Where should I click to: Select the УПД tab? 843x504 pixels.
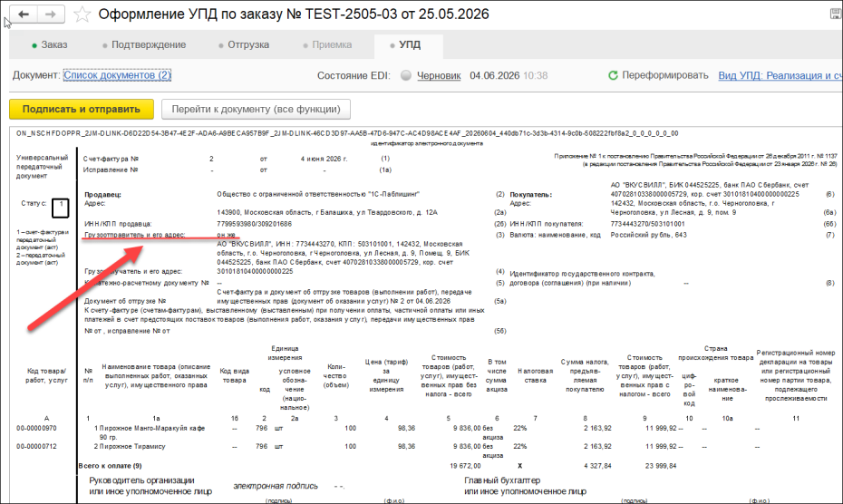tap(409, 45)
